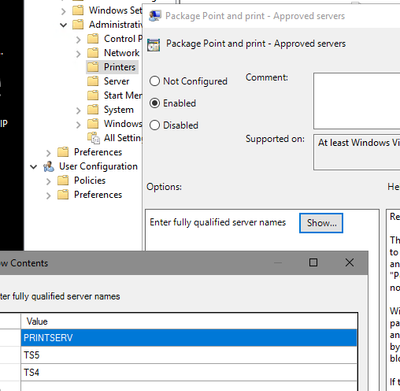Click the policy dialog title bar icon
Viewport: 400px width, 391px height.
click(x=155, y=16)
